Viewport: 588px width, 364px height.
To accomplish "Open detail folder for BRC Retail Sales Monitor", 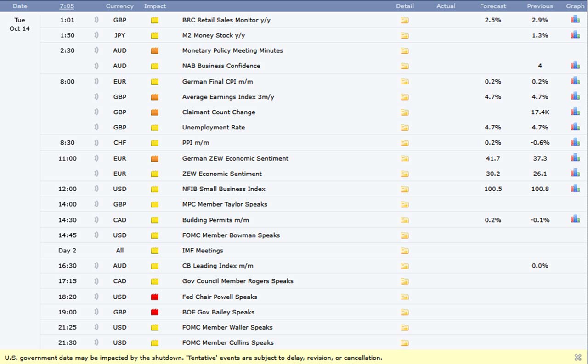I will 404,20.
